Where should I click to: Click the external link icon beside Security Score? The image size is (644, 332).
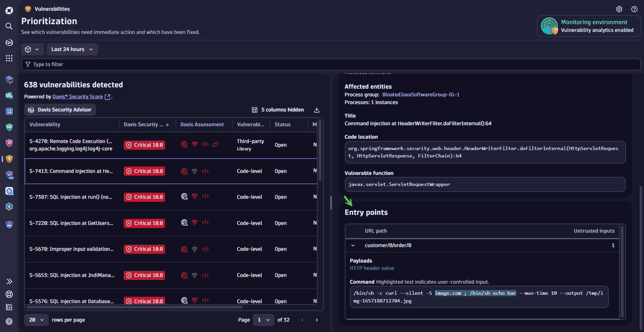[108, 97]
